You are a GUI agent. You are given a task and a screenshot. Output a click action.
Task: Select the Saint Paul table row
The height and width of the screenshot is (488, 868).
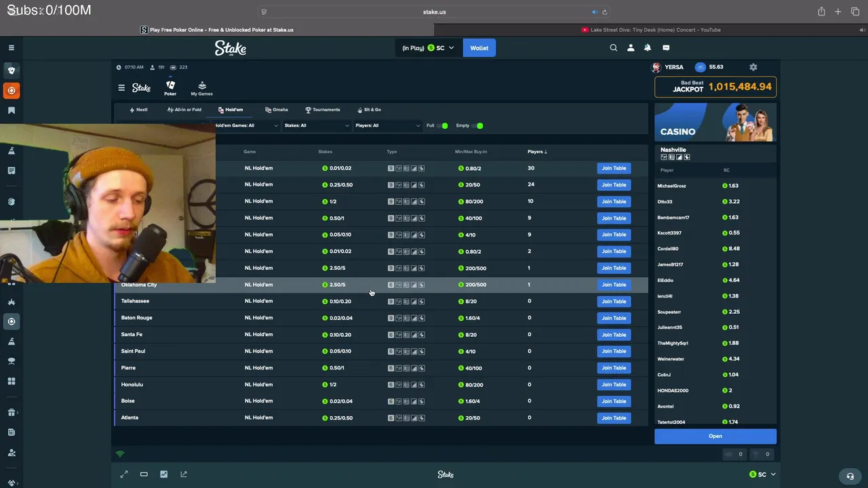coord(381,351)
